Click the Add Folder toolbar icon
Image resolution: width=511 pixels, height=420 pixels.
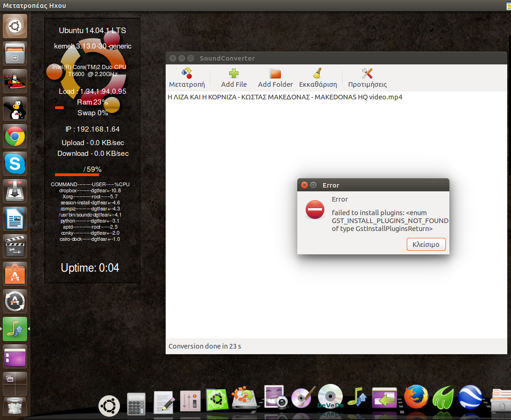pyautogui.click(x=275, y=78)
